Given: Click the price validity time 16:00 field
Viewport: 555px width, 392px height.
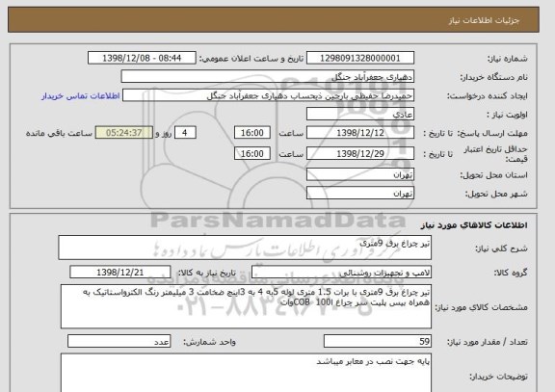Looking at the screenshot, I should [x=252, y=153].
